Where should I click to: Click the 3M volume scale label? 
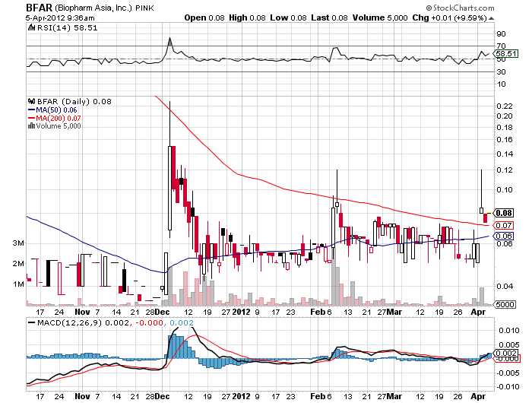coord(18,243)
